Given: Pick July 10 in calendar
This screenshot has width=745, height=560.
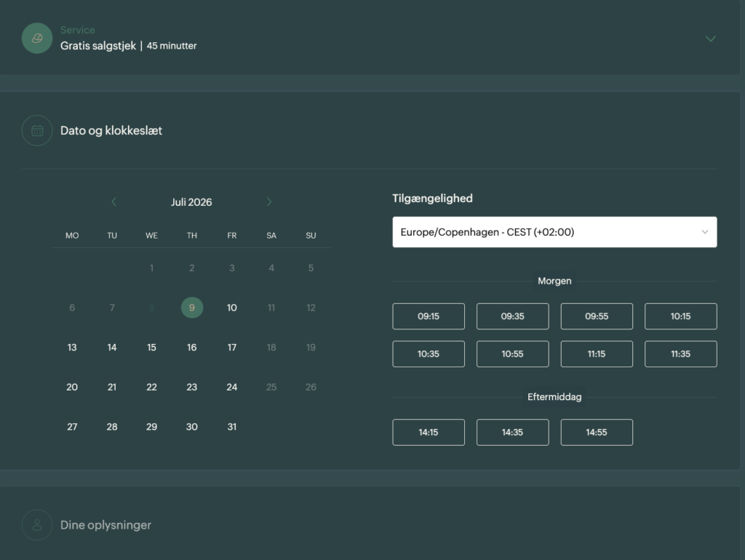Looking at the screenshot, I should [x=232, y=308].
